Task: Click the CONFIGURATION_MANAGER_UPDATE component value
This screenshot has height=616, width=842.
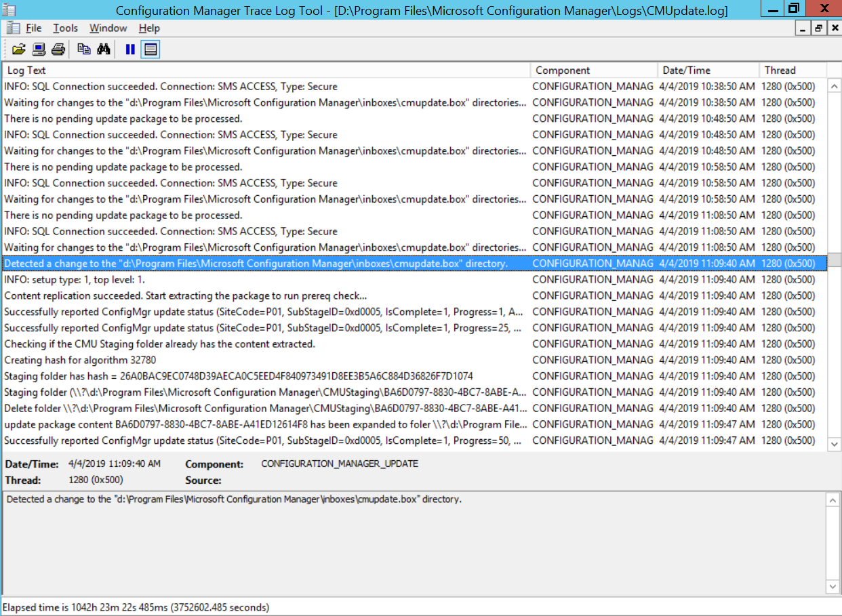Action: (x=340, y=464)
